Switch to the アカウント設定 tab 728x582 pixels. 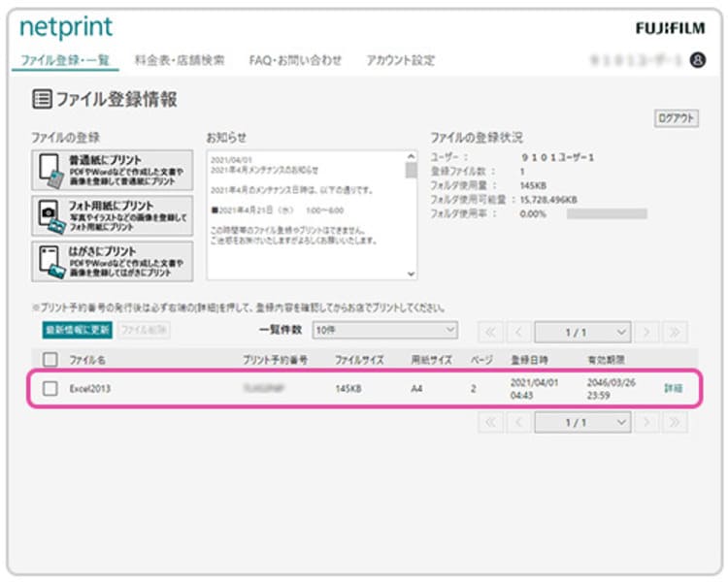[401, 60]
